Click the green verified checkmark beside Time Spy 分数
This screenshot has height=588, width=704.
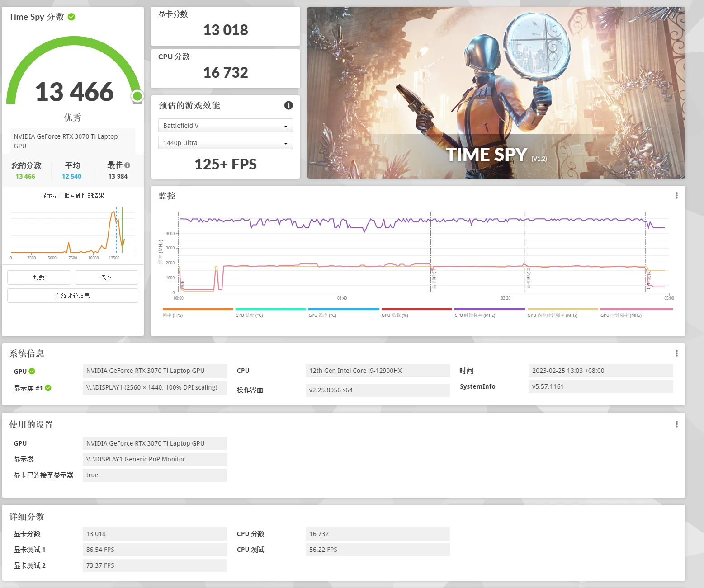(x=71, y=17)
